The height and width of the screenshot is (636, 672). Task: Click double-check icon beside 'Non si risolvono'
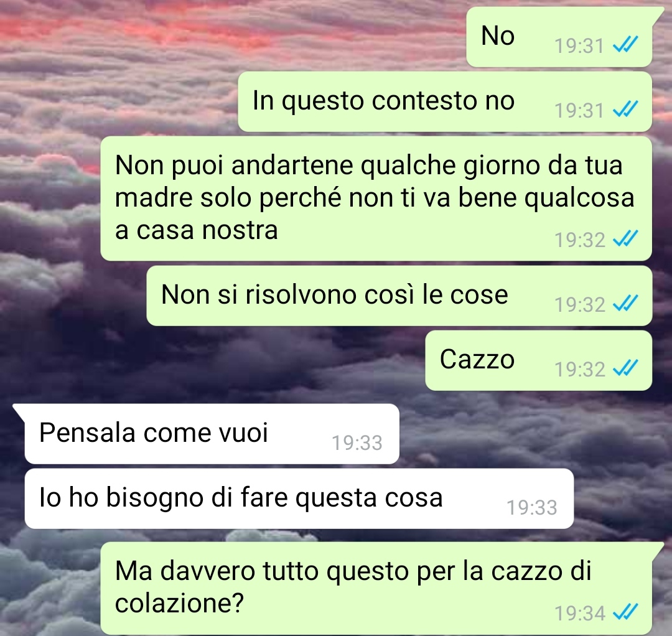pyautogui.click(x=625, y=304)
